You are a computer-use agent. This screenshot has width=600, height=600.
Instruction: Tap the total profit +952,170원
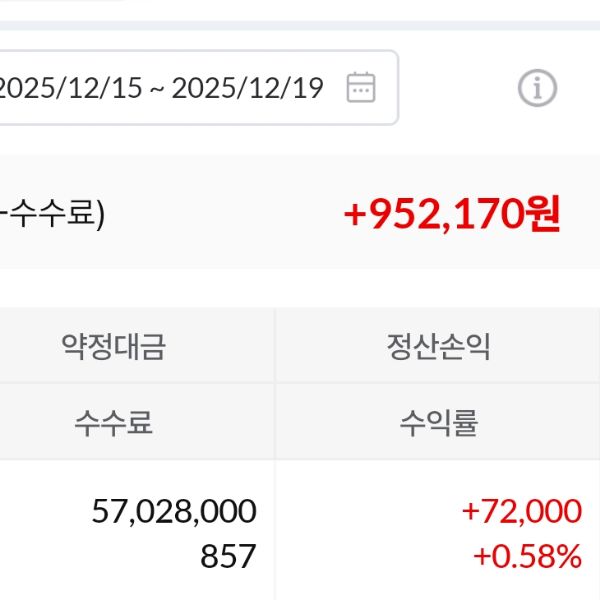tap(451, 213)
